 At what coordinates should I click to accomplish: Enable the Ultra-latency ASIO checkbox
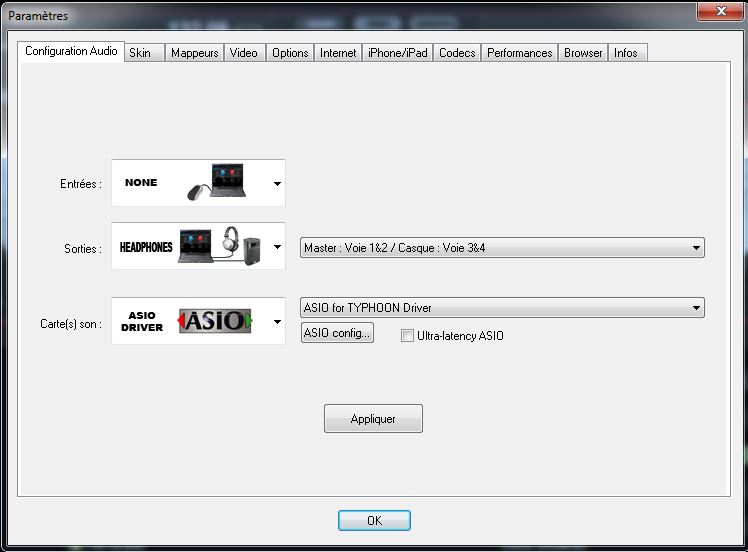tap(407, 335)
